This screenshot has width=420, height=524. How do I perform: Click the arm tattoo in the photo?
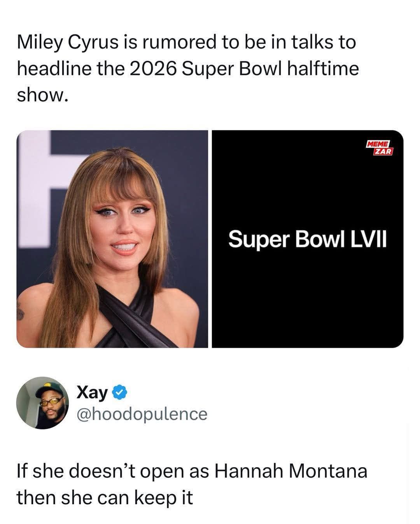(x=21, y=310)
